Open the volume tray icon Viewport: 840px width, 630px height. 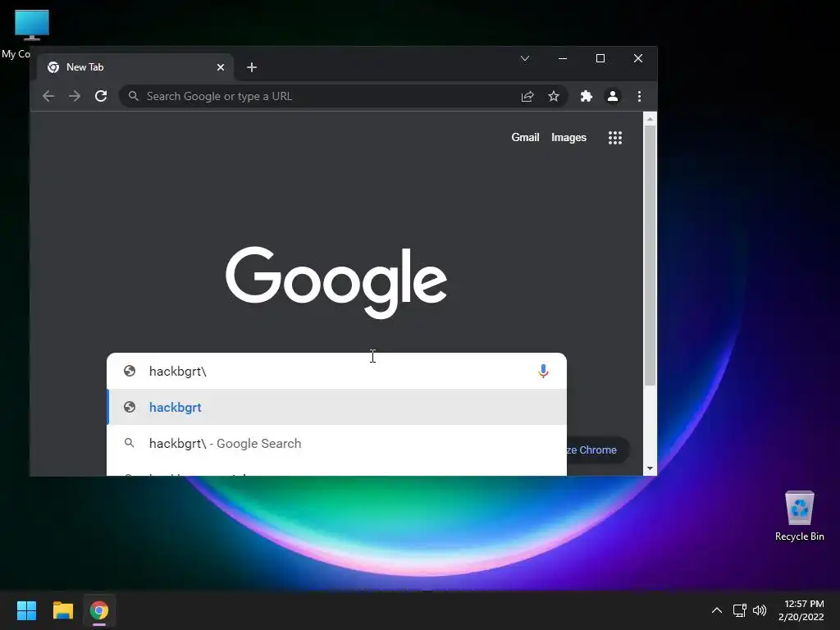point(760,610)
